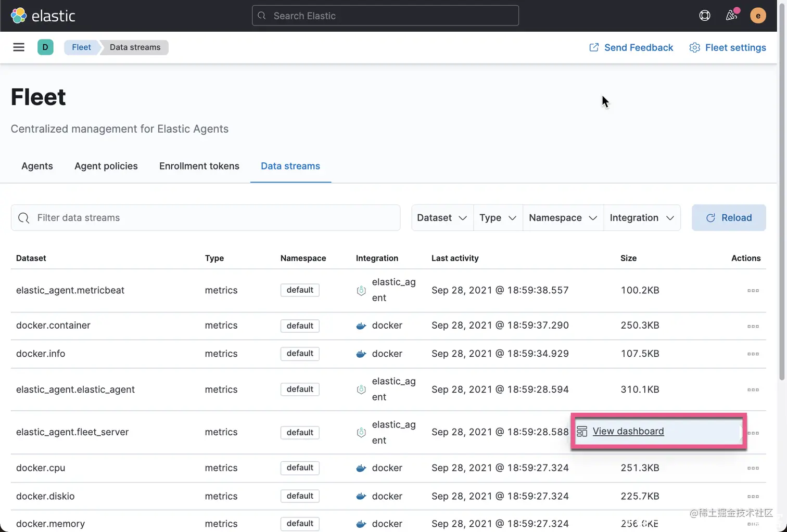Click the Elastic logo
The width and height of the screenshot is (787, 532).
pos(43,16)
